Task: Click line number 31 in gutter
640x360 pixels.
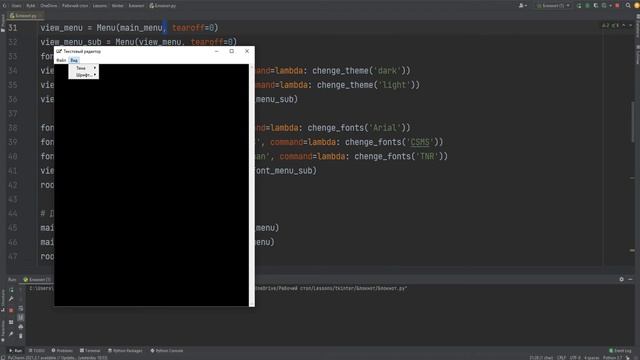Action: coord(13,28)
